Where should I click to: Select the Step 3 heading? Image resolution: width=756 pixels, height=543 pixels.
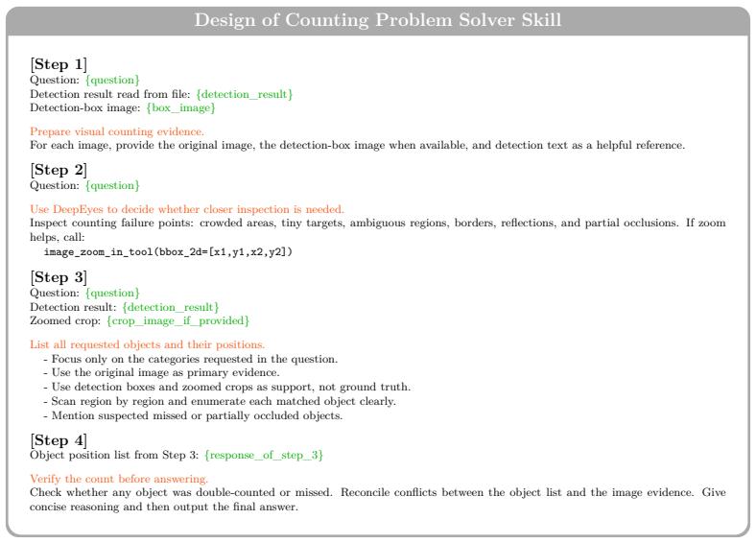coord(59,277)
